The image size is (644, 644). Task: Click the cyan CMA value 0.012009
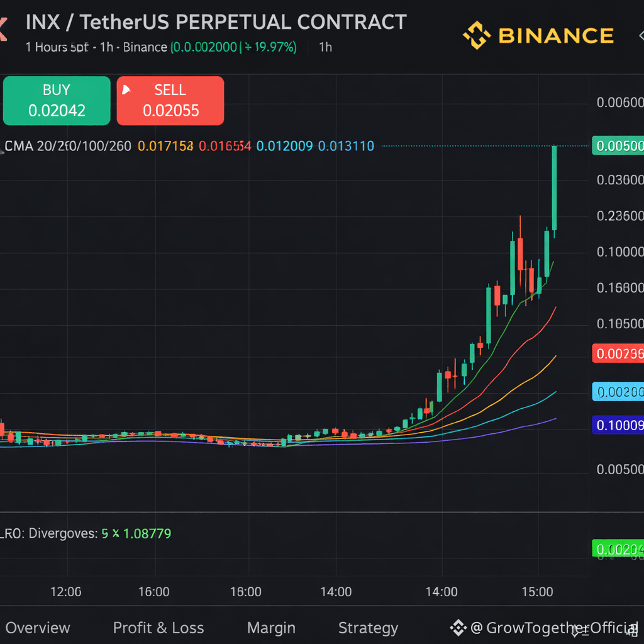point(284,146)
